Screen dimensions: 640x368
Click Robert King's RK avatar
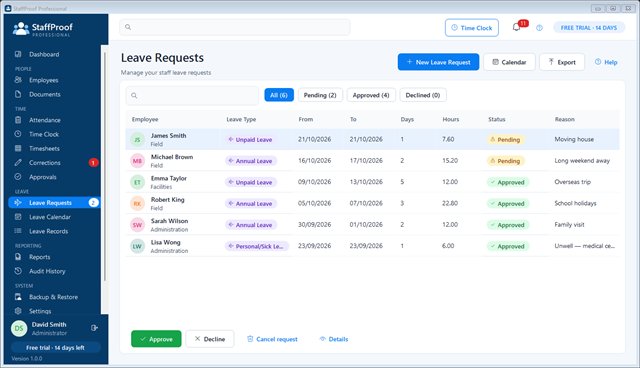138,203
